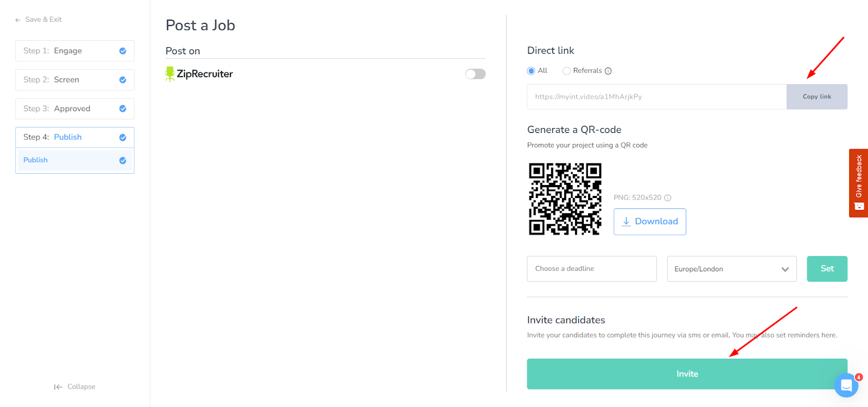The image size is (868, 407).
Task: Click the Step 2 Screen checkmark icon
Action: pyautogui.click(x=123, y=80)
